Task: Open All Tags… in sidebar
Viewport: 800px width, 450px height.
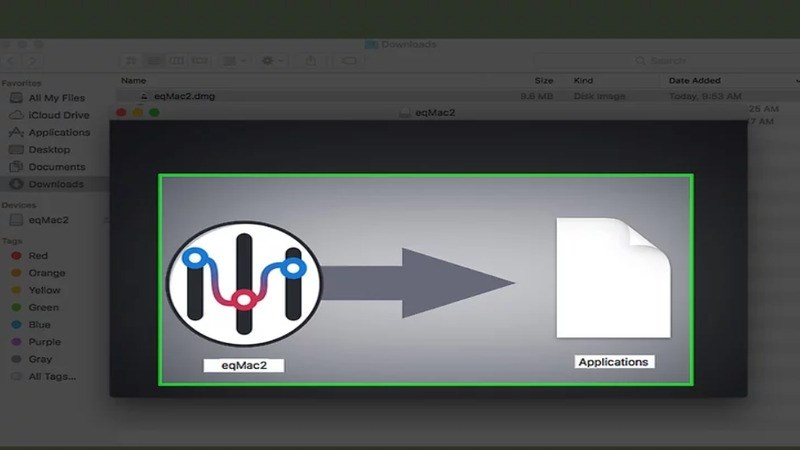Action: coord(52,377)
